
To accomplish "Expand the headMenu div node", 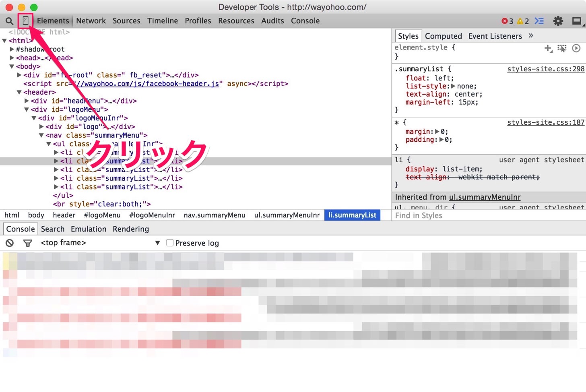I will pyautogui.click(x=27, y=101).
